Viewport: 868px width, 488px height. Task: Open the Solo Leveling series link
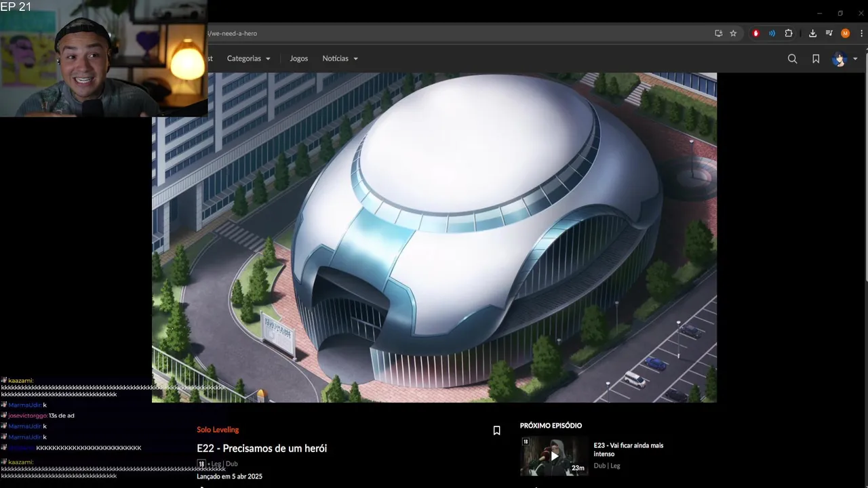point(218,430)
